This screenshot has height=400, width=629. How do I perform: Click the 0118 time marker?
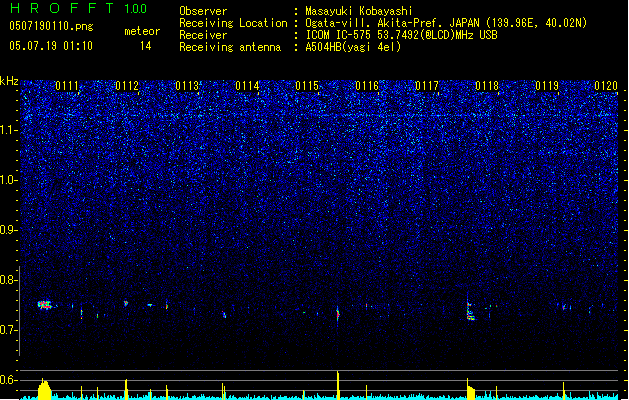487,86
